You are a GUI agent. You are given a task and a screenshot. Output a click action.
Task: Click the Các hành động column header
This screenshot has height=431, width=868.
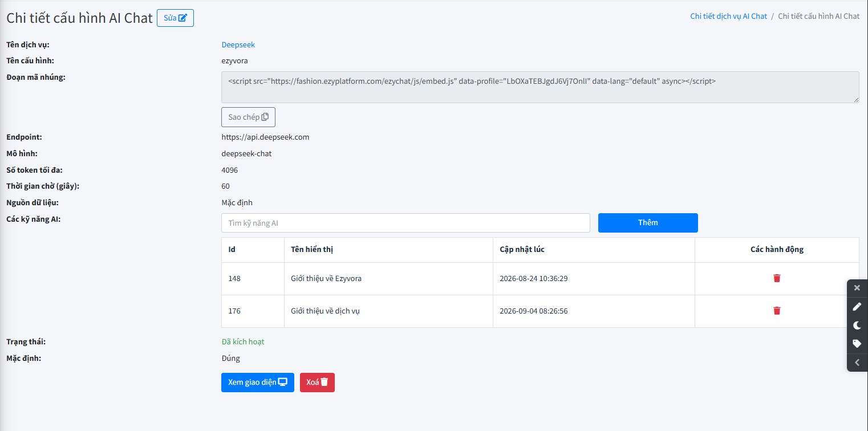click(x=777, y=249)
